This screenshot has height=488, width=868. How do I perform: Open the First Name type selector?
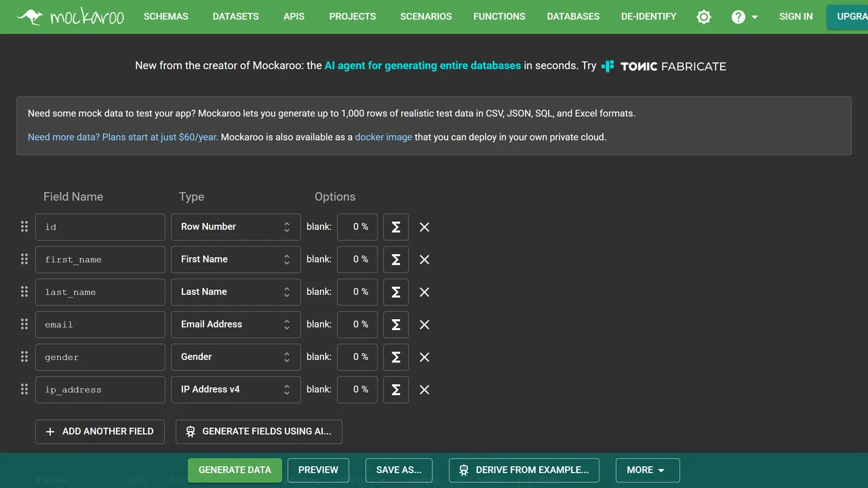pos(236,260)
